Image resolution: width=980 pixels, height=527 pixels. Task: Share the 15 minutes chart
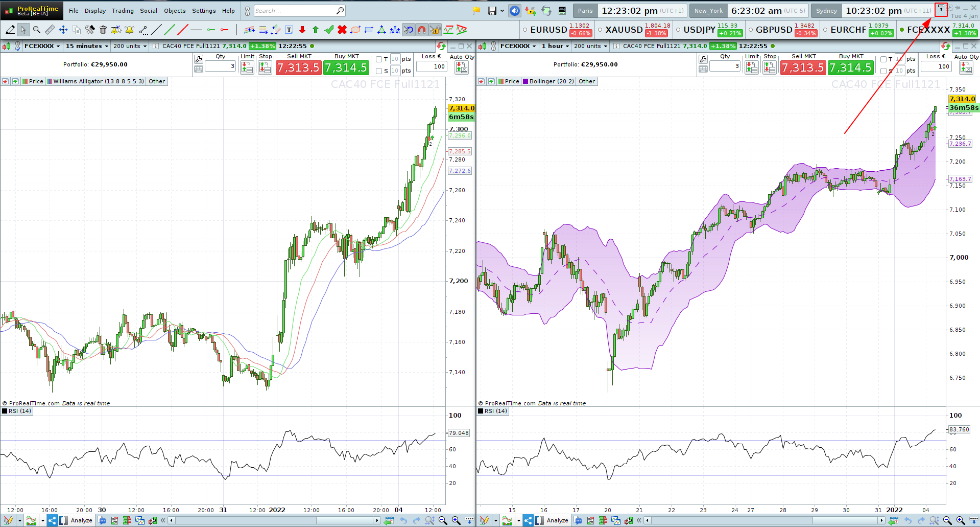pyautogui.click(x=52, y=520)
